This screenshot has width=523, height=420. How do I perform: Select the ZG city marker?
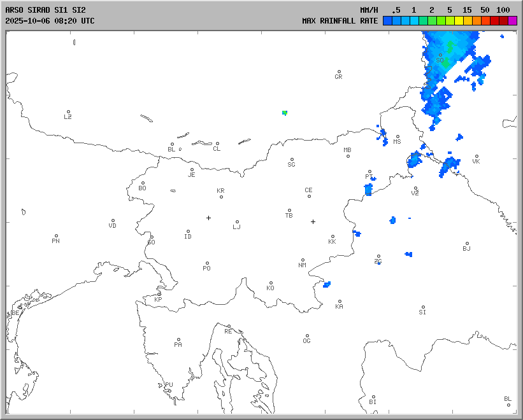(378, 256)
